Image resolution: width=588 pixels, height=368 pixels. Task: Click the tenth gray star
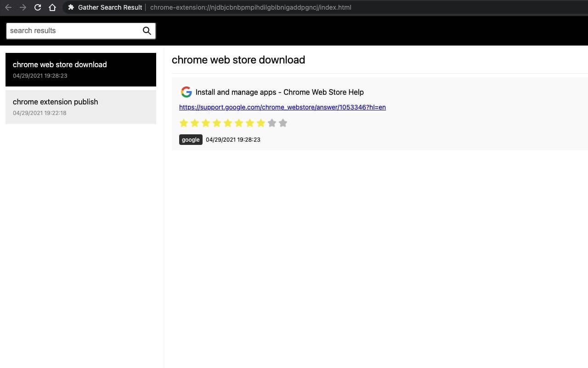283,123
